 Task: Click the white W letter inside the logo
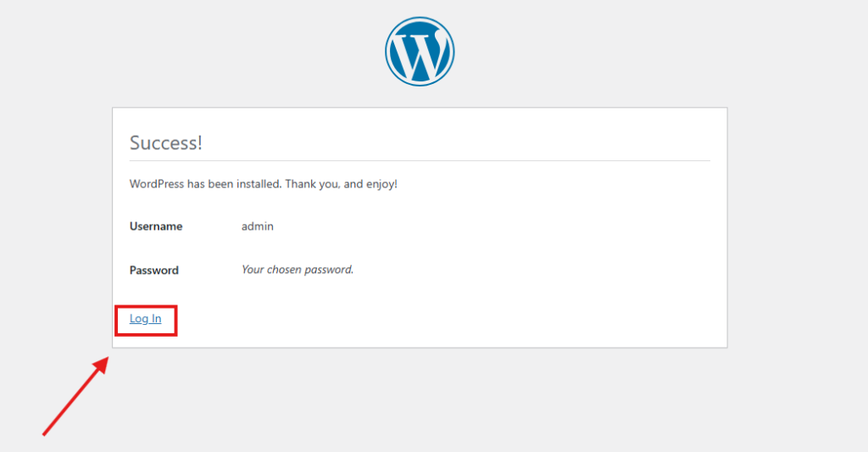coord(420,52)
